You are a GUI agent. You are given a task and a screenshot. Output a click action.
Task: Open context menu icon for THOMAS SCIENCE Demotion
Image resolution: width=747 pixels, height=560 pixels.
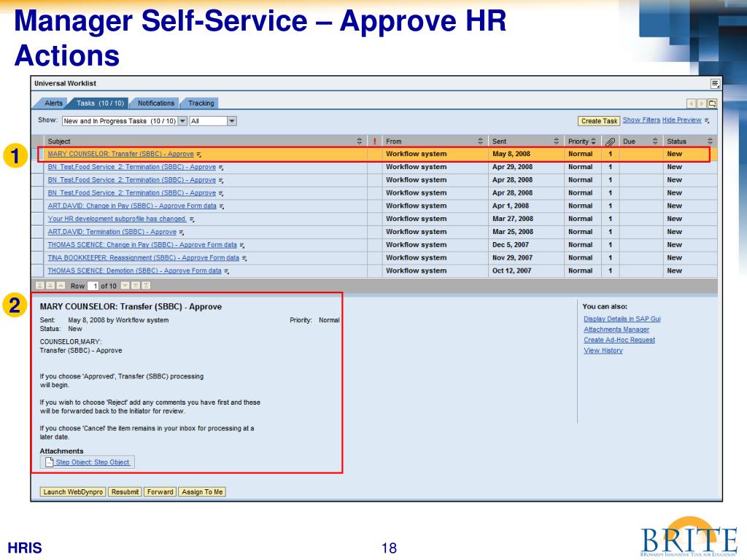(227, 271)
